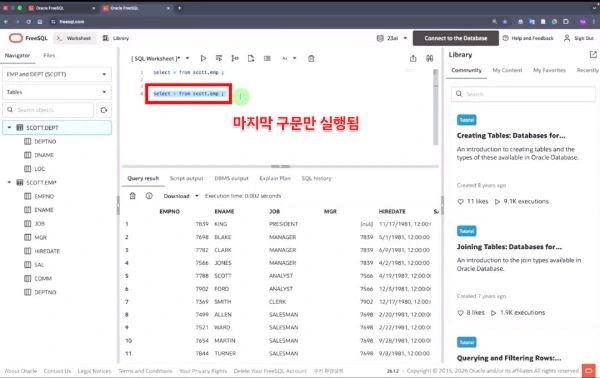Screen dimensions: 600x378
Task: Select the LOC column in navigator
Action: [39, 169]
